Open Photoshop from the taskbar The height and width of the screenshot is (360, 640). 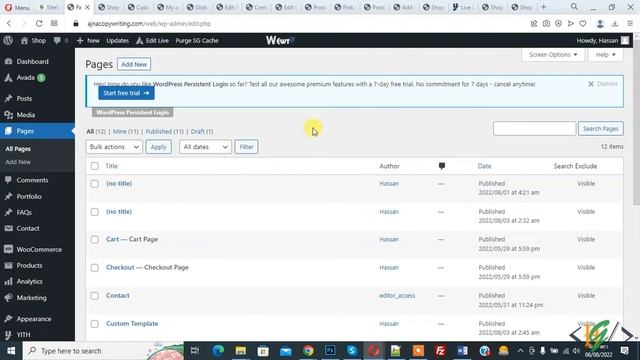point(330,351)
